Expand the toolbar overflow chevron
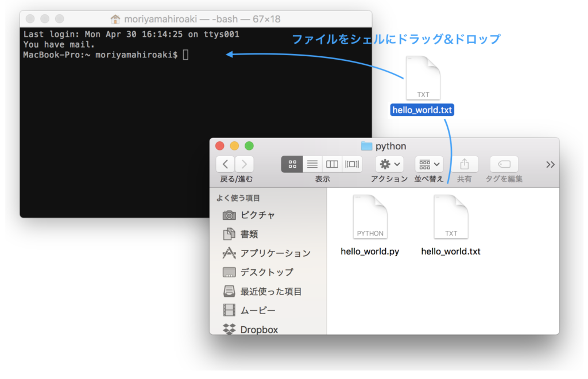Image resolution: width=588 pixels, height=379 pixels. (x=550, y=164)
